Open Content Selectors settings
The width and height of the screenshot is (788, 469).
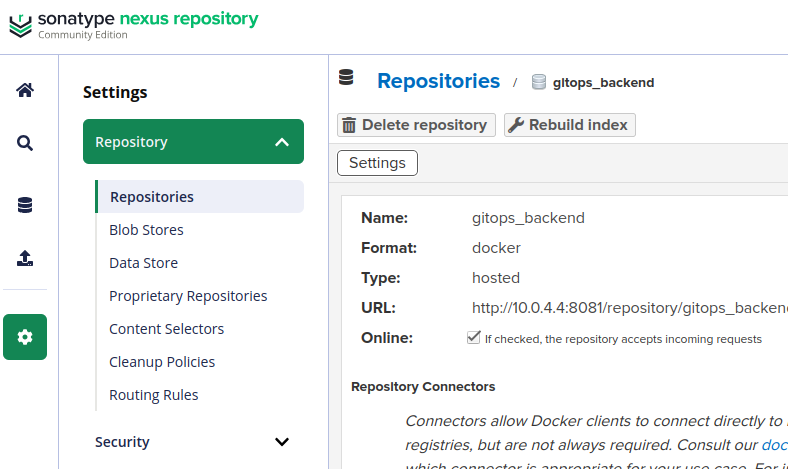point(166,329)
